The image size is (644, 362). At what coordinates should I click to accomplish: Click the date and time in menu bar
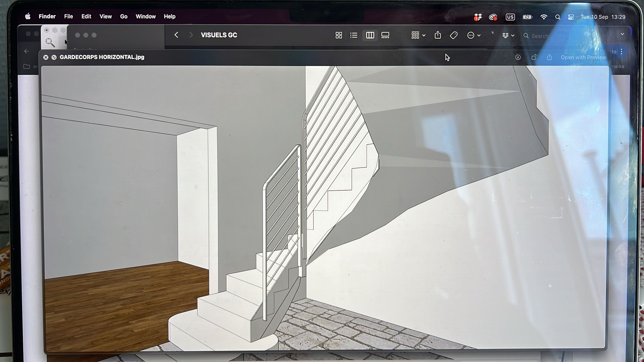click(x=603, y=17)
